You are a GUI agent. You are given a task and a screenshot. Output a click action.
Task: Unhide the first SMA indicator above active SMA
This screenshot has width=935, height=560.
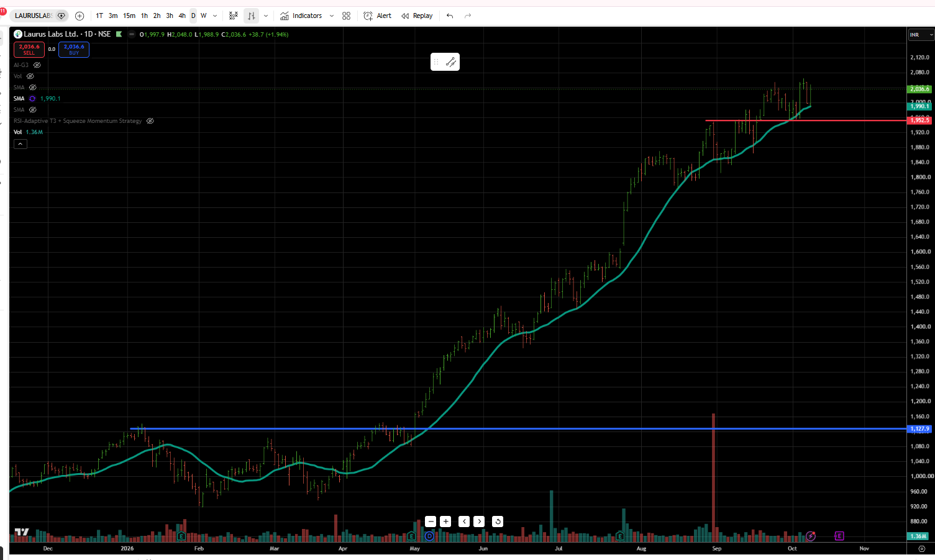tap(33, 88)
